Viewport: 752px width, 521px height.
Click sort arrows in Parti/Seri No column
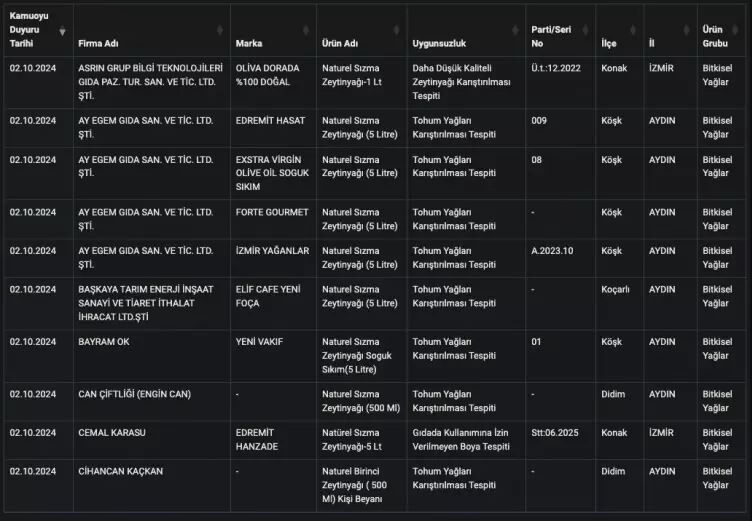(587, 31)
